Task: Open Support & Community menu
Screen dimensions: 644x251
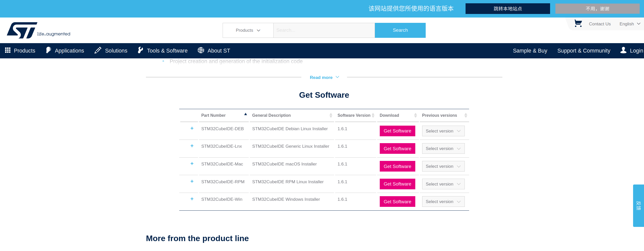Action: point(584,51)
